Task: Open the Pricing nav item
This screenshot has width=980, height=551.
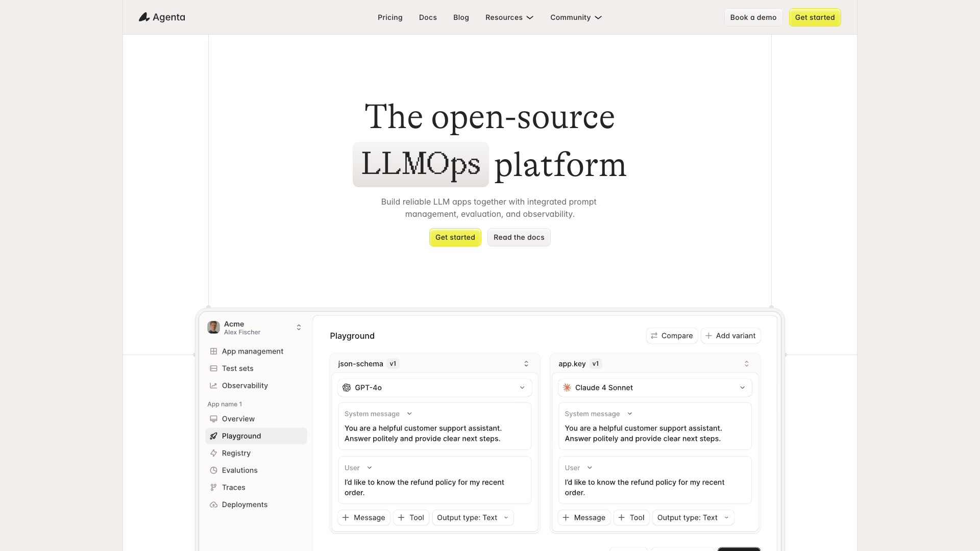Action: (390, 17)
